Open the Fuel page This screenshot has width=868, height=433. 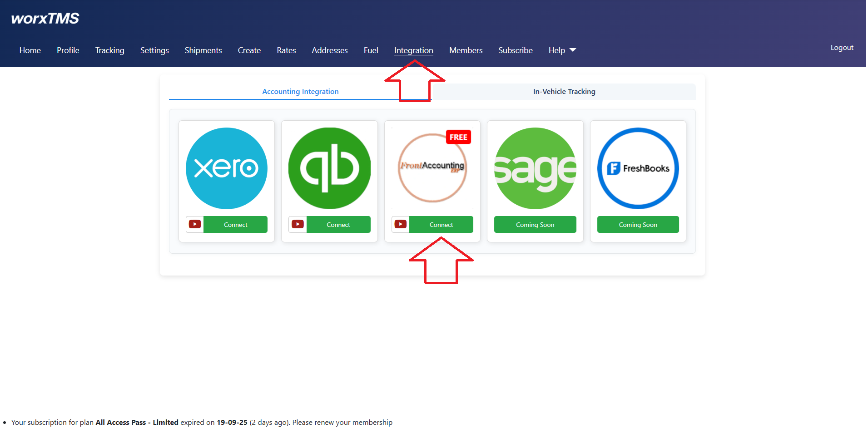pos(371,50)
